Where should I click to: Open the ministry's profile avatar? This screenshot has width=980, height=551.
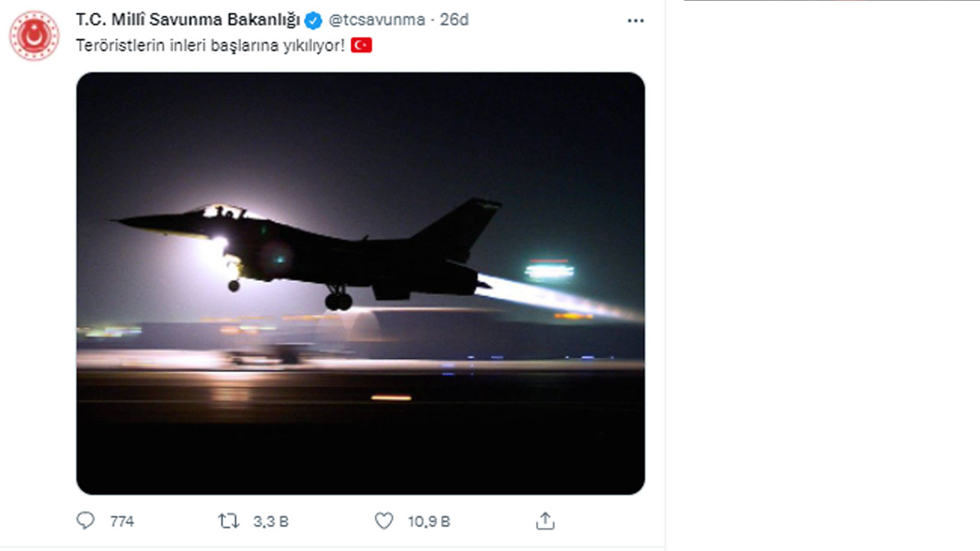pos(34,35)
